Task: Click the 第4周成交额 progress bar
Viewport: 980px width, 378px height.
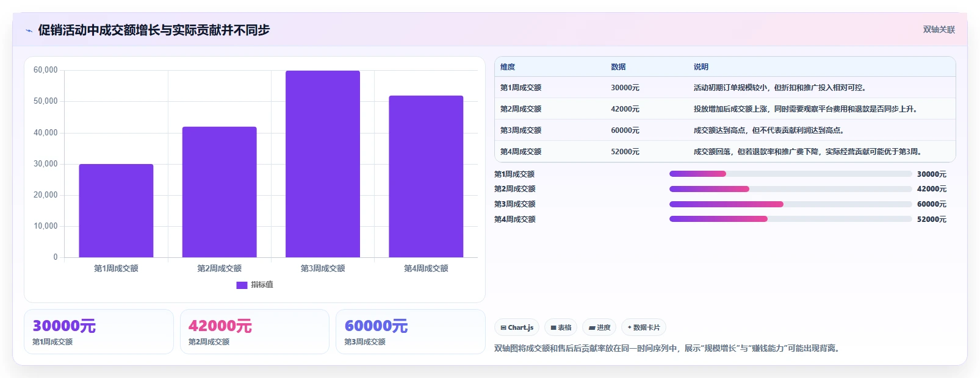Action: pyautogui.click(x=790, y=219)
